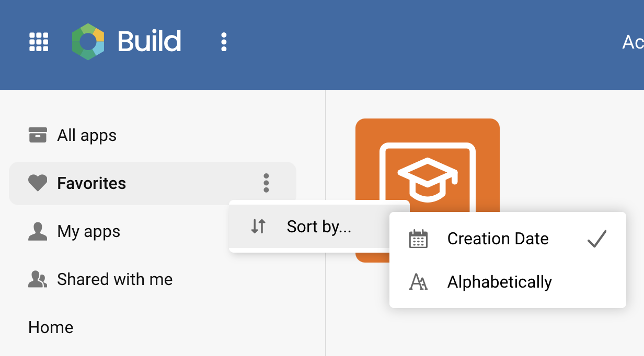The width and height of the screenshot is (644, 356).
Task: Select the Alphabetically sort option
Action: tap(499, 282)
